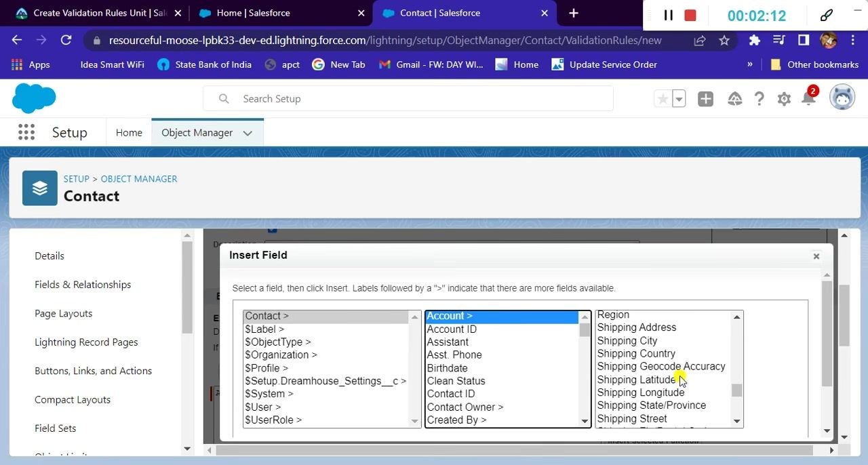Close the Insert Field dialog
Image resolution: width=868 pixels, height=465 pixels.
pos(816,256)
